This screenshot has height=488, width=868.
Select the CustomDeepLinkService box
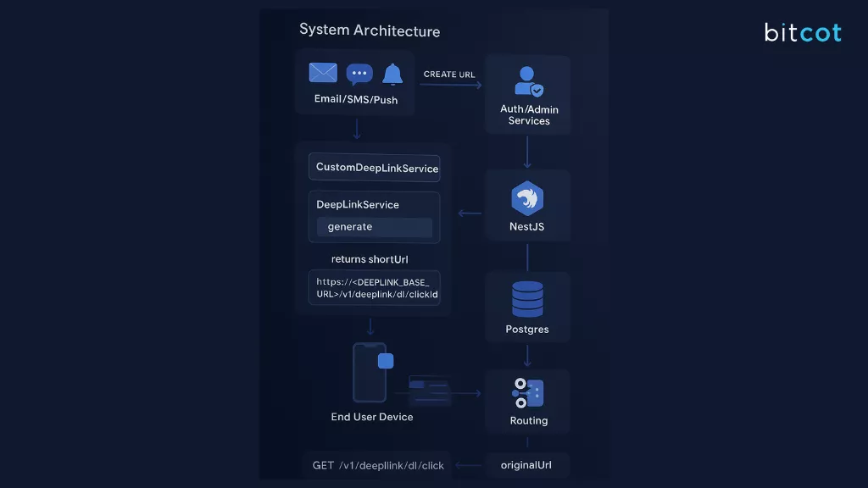(374, 167)
